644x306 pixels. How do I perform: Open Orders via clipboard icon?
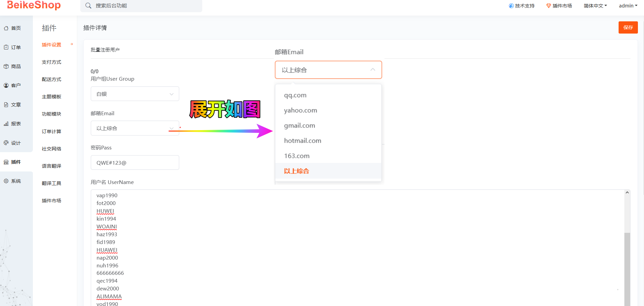click(6, 47)
